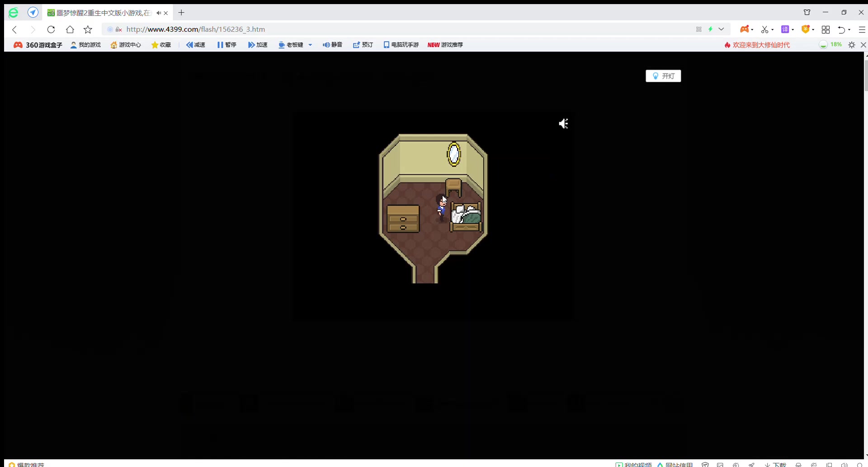Open 下载 downloads in the status bar
Image resolution: width=868 pixels, height=467 pixels.
[x=775, y=464]
